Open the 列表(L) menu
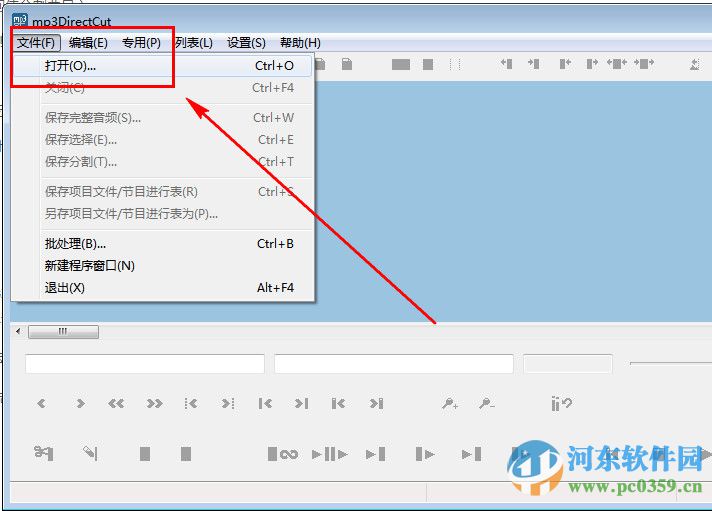 194,43
